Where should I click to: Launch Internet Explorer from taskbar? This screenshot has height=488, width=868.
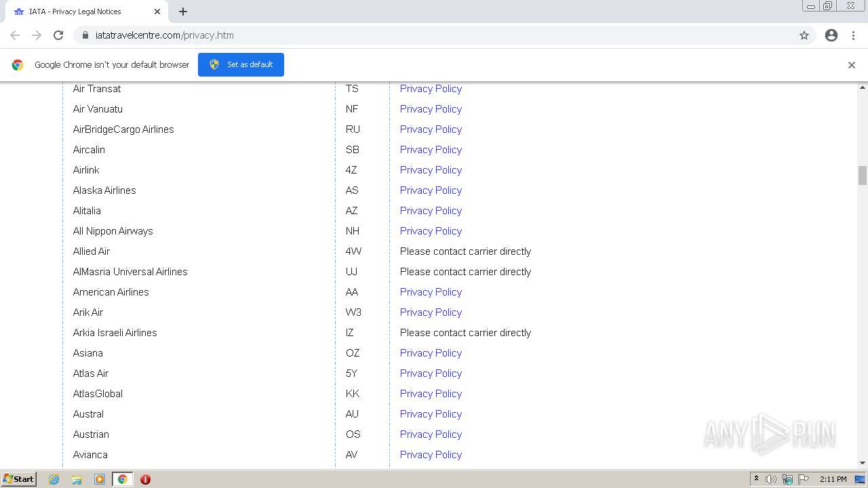54,479
